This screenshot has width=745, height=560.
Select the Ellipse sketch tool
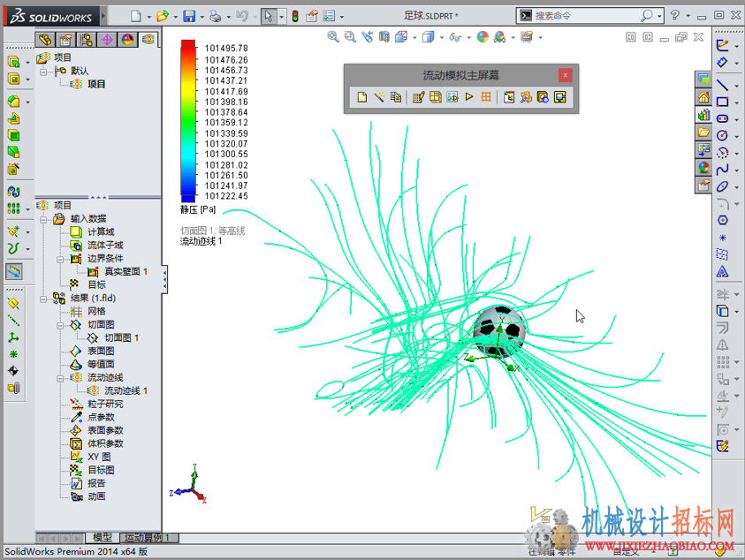pyautogui.click(x=722, y=186)
